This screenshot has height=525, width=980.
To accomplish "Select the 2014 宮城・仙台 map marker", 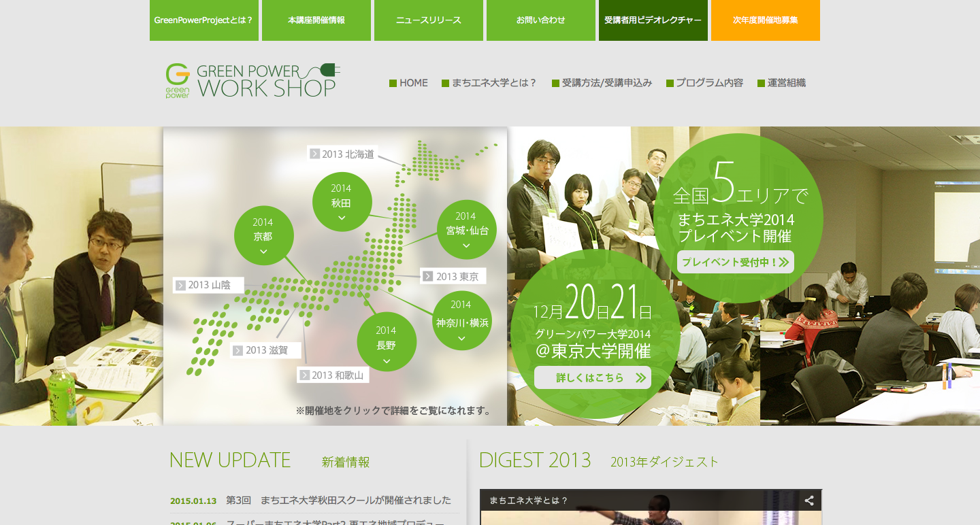I will (x=467, y=230).
